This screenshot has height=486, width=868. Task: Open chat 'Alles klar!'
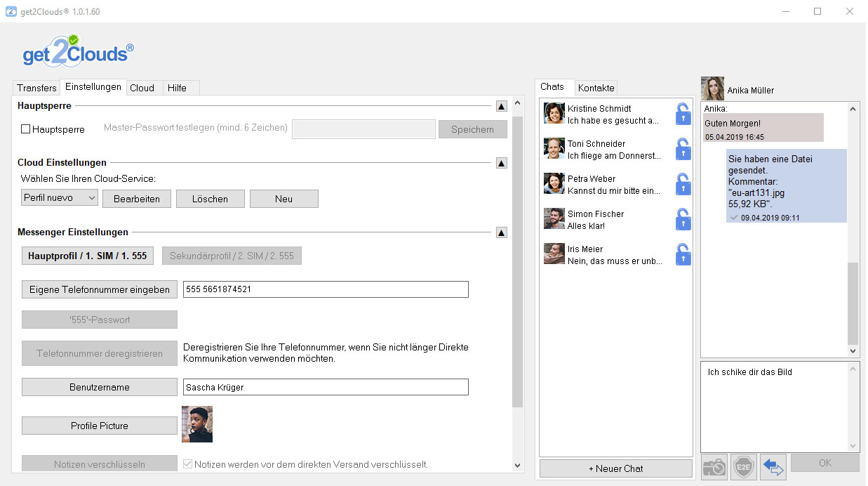pyautogui.click(x=617, y=219)
